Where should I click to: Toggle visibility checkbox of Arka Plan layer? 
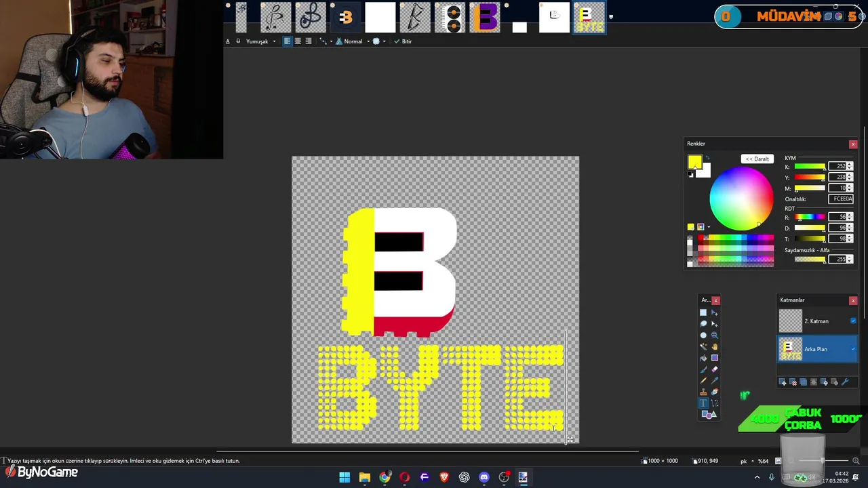coord(853,349)
